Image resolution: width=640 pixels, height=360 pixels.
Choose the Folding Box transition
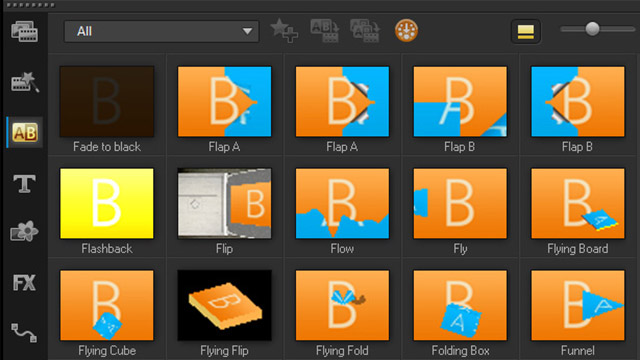[460, 313]
